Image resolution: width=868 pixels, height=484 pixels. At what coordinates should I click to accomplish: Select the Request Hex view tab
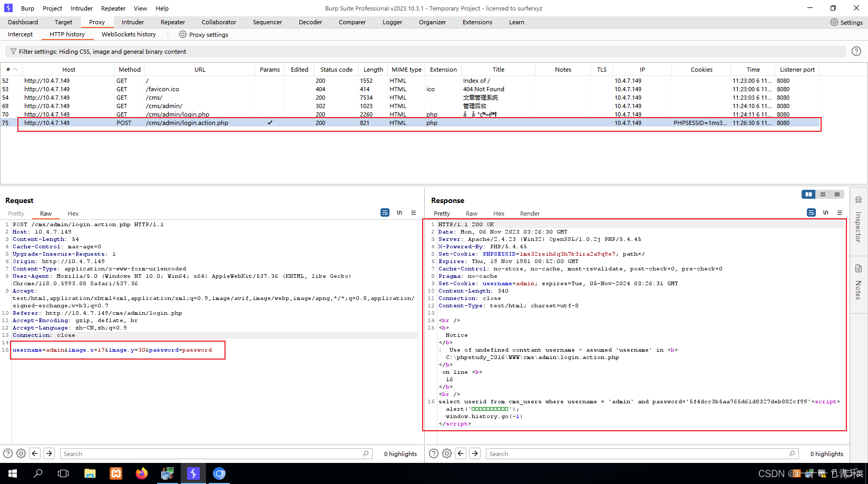(x=73, y=214)
